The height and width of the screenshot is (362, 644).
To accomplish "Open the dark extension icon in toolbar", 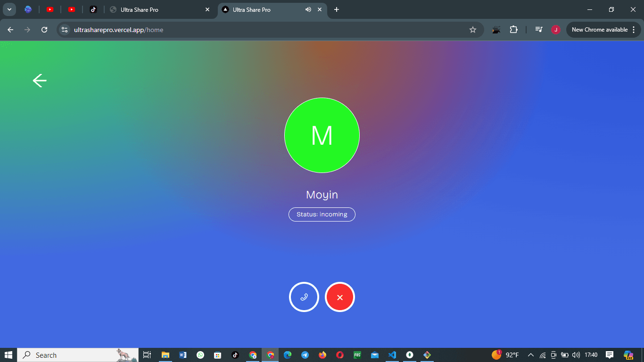I will point(496,30).
